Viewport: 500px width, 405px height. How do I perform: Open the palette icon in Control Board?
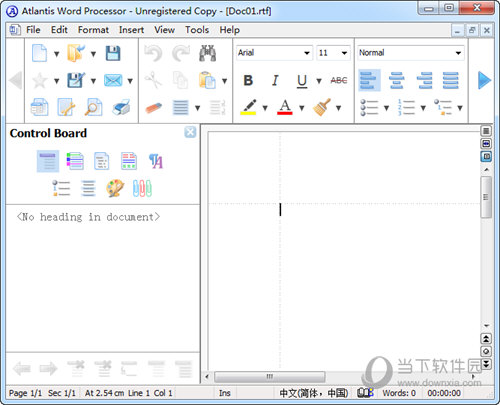[x=115, y=189]
